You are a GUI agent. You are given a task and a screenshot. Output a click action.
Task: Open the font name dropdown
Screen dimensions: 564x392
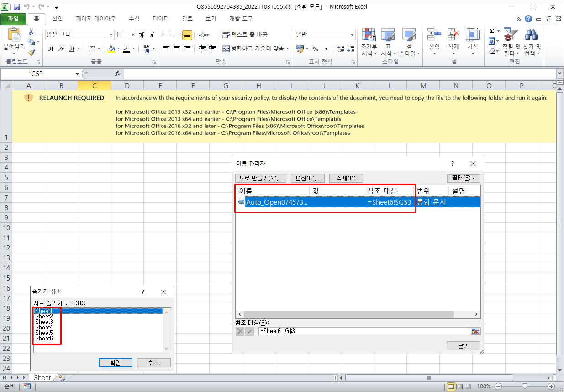(111, 35)
